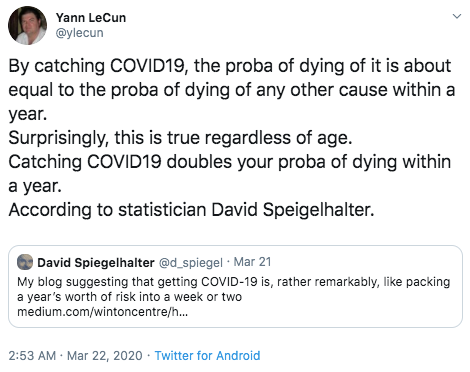Open the @ylecun handle link
This screenshot has height=372, width=470.
(79, 33)
